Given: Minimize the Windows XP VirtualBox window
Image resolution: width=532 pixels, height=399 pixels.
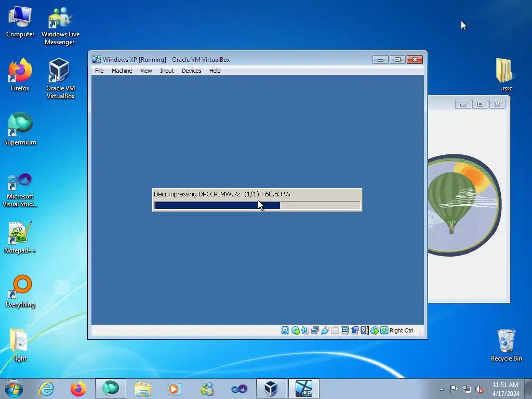Looking at the screenshot, I should coord(380,60).
